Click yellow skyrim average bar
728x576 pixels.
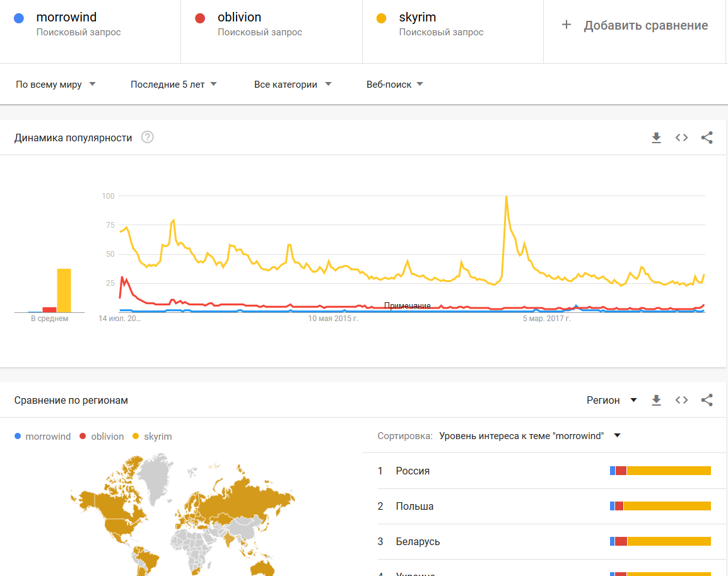point(64,290)
